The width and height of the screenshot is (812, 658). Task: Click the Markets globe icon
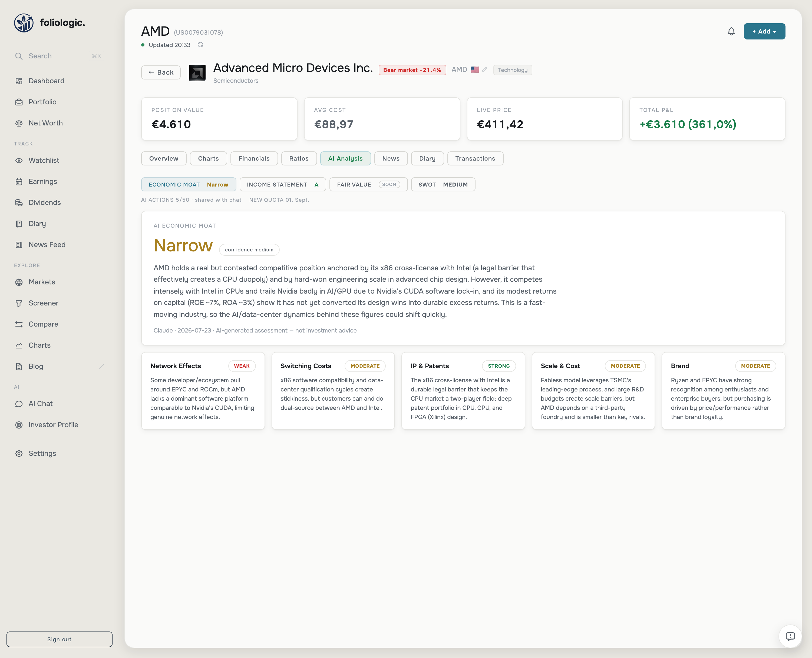(19, 282)
